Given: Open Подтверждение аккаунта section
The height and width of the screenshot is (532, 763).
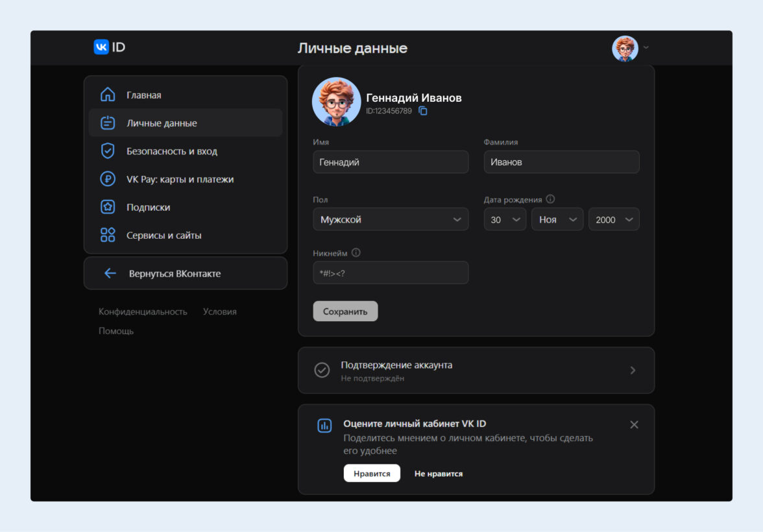Looking at the screenshot, I should click(x=476, y=370).
